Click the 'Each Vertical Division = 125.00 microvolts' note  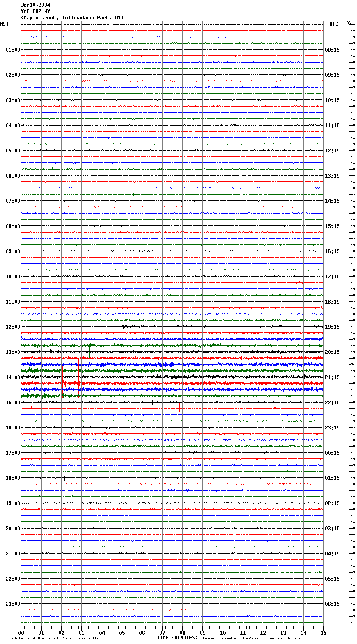click(x=53, y=638)
